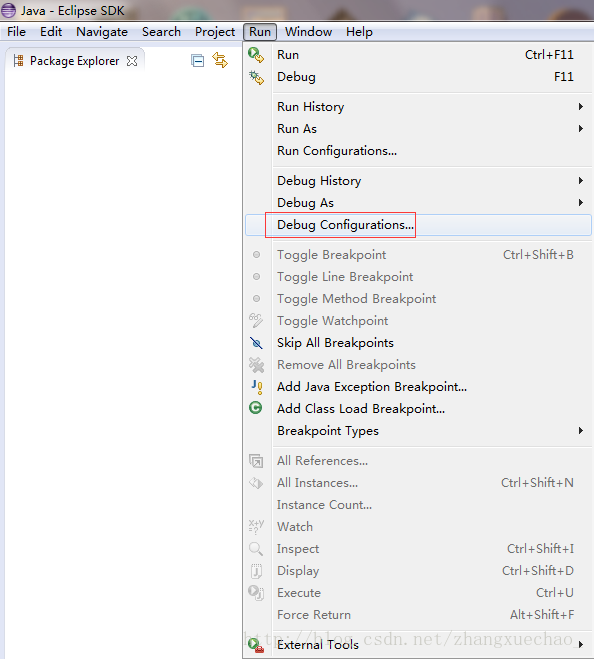The image size is (594, 659).
Task: Open the File menu
Action: point(17,32)
